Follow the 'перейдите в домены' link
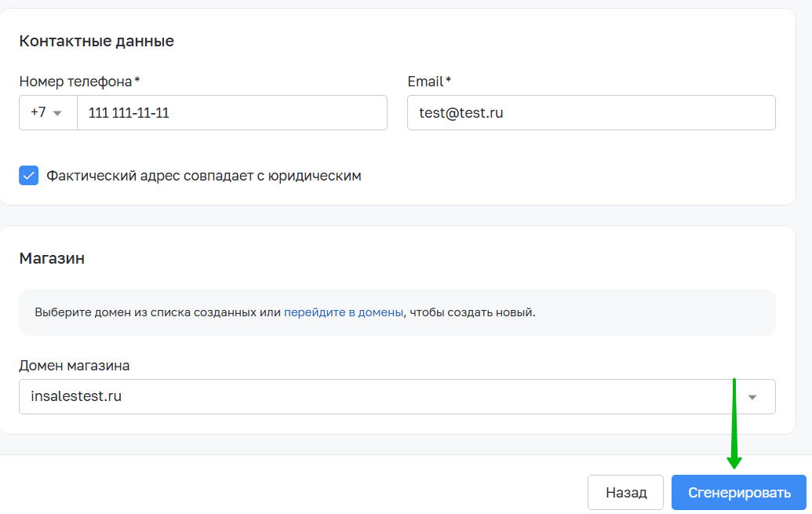 click(344, 312)
